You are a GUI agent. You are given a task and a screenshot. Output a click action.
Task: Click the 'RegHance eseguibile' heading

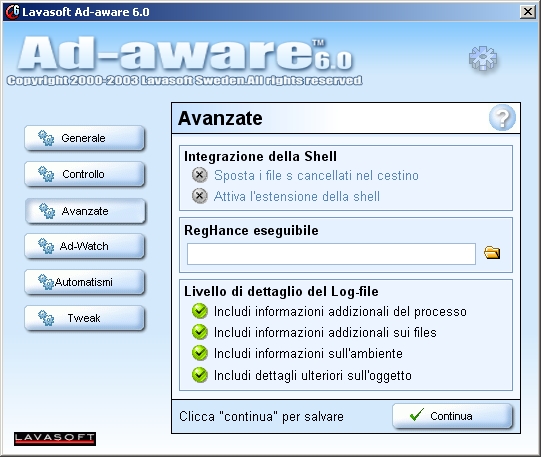(x=251, y=230)
